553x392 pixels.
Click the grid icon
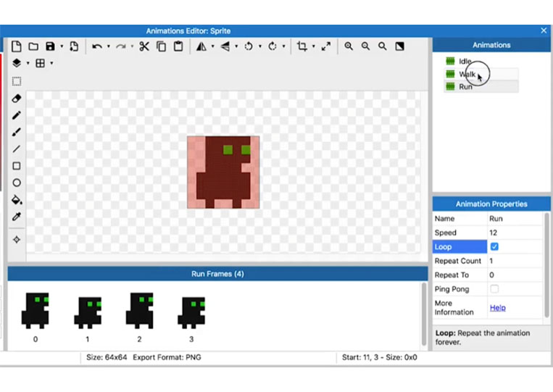[x=40, y=64]
